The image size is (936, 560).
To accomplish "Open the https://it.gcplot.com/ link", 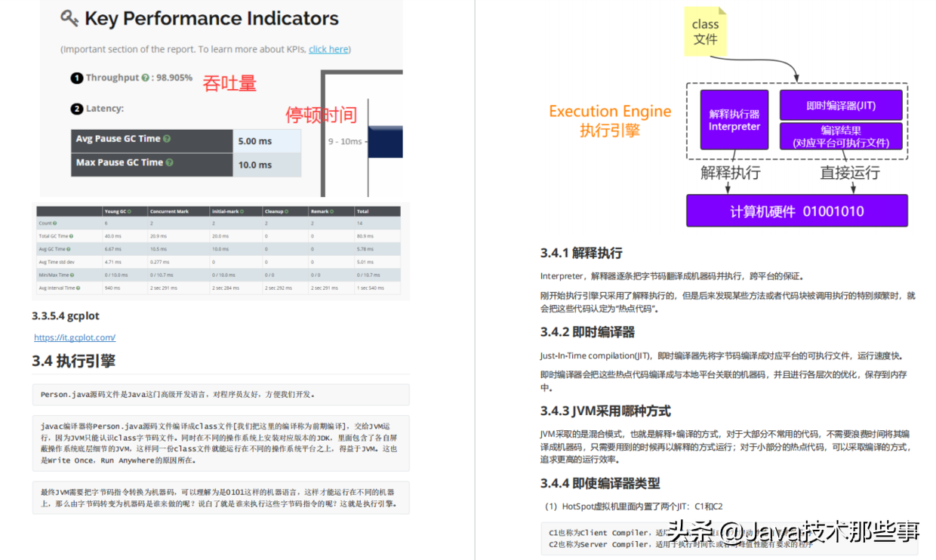I will (x=75, y=337).
